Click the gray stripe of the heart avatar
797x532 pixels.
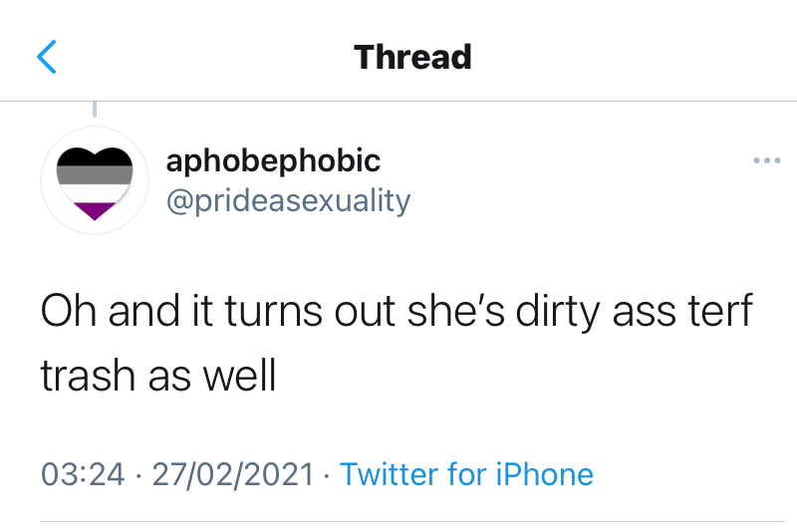(94, 176)
